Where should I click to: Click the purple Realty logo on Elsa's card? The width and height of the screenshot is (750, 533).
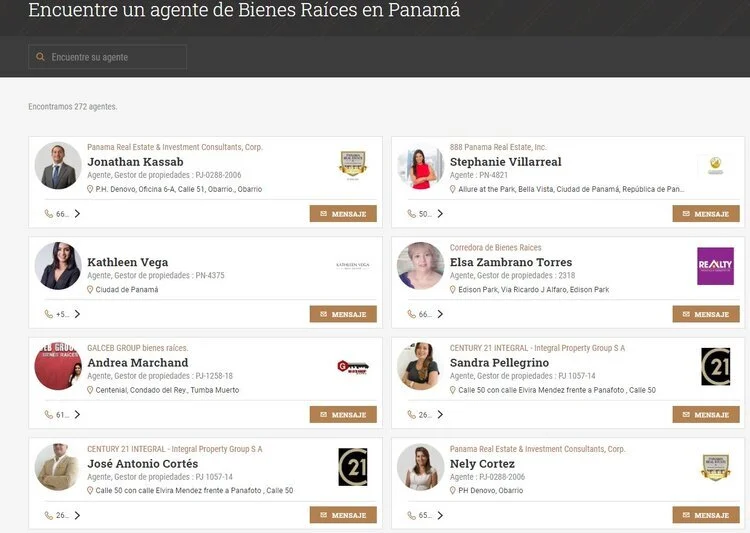(716, 266)
